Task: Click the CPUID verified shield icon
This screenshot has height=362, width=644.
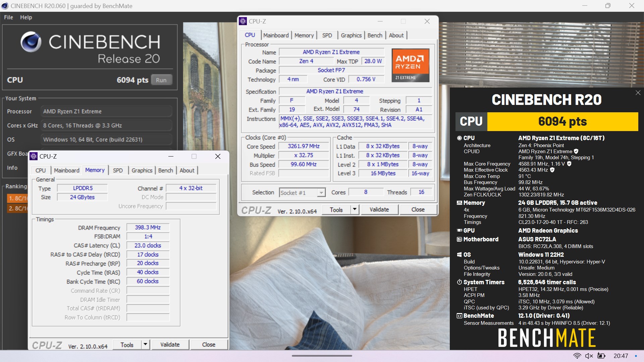Action: click(x=576, y=152)
